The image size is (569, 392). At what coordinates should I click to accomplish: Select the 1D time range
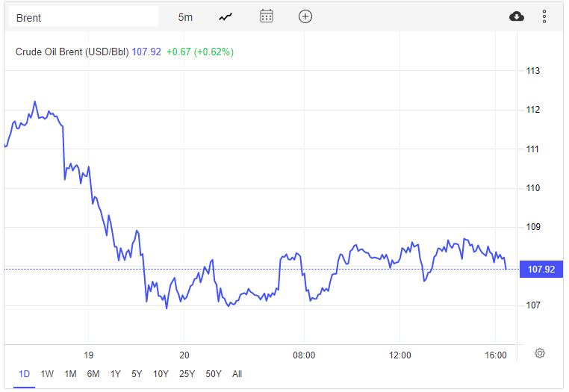tap(24, 373)
